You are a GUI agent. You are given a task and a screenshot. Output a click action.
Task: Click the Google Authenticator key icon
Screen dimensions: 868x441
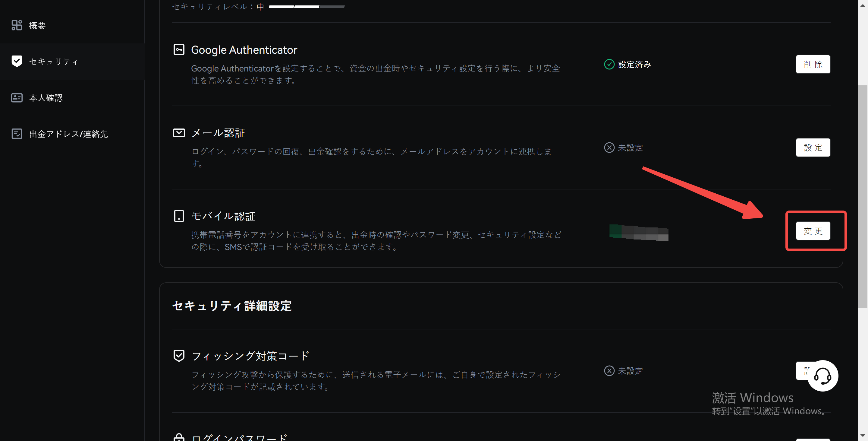coord(179,50)
